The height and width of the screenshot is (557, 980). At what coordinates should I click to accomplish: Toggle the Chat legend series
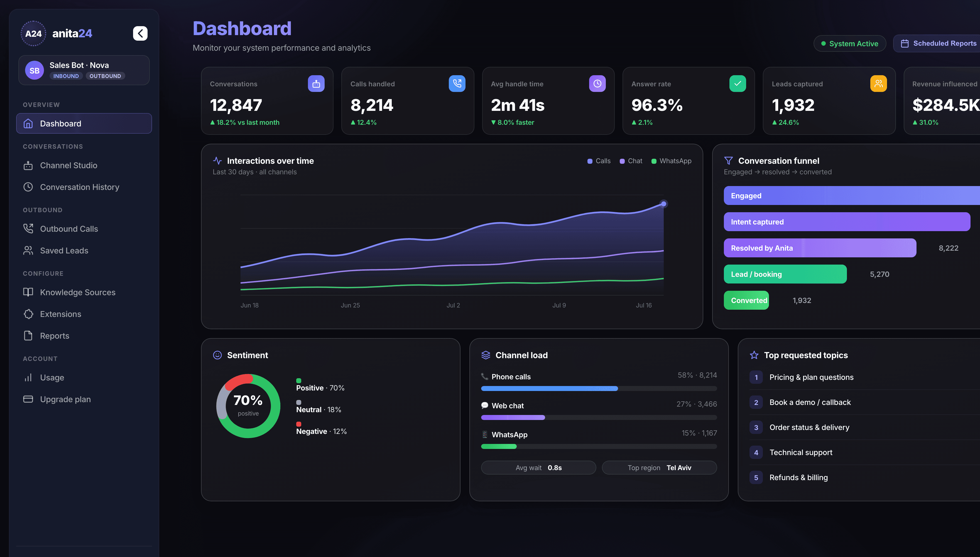(x=631, y=161)
